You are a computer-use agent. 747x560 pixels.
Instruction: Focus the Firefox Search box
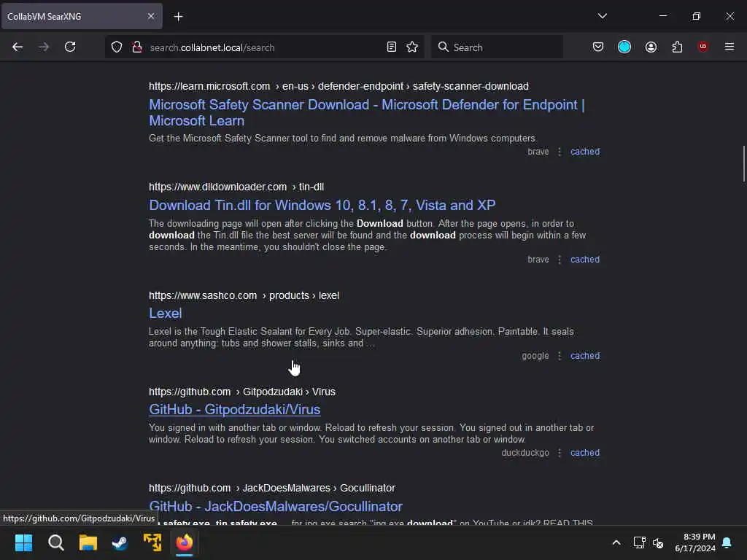coord(498,47)
